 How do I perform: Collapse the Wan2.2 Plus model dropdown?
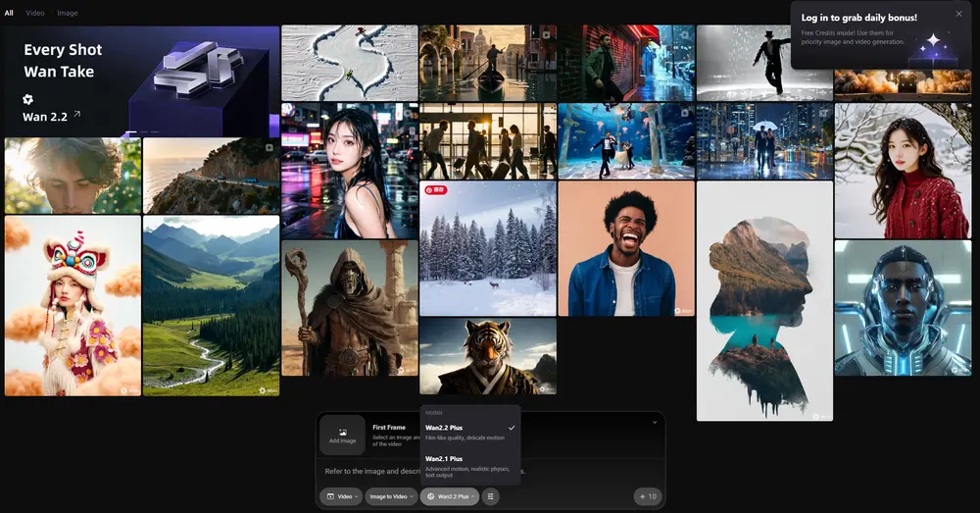click(450, 496)
